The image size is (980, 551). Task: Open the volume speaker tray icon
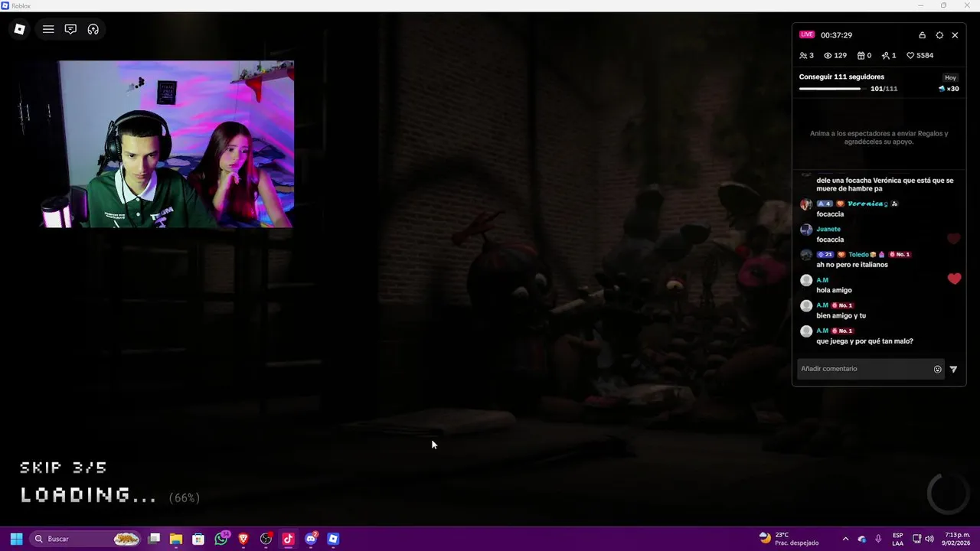coord(929,539)
